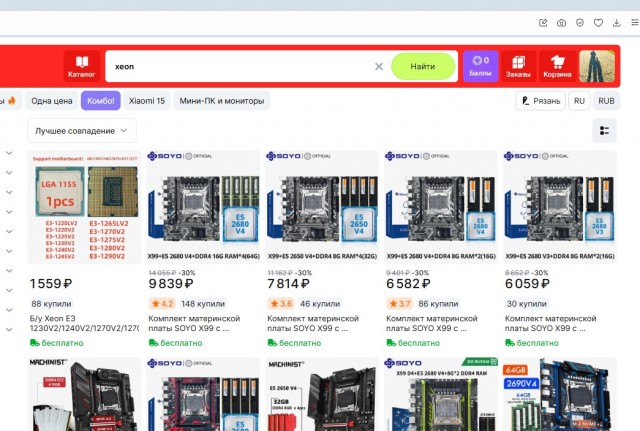Open the X99+E5 2680 V4 64G product image

tap(203, 207)
